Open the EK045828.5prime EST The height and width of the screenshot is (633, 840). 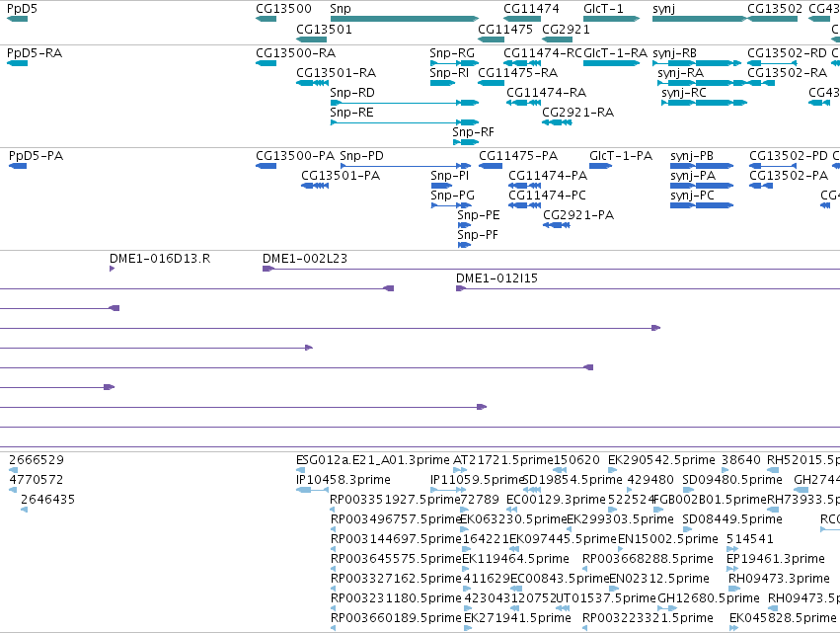click(x=734, y=629)
